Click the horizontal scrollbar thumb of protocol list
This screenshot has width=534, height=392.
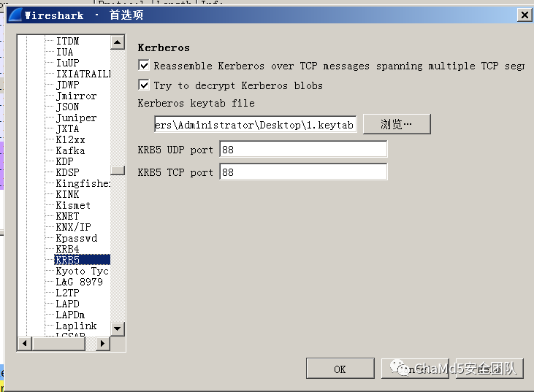click(58, 343)
